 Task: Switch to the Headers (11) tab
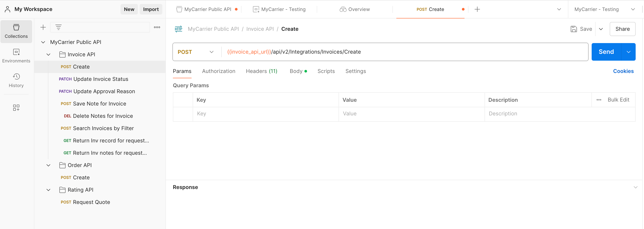(x=262, y=71)
